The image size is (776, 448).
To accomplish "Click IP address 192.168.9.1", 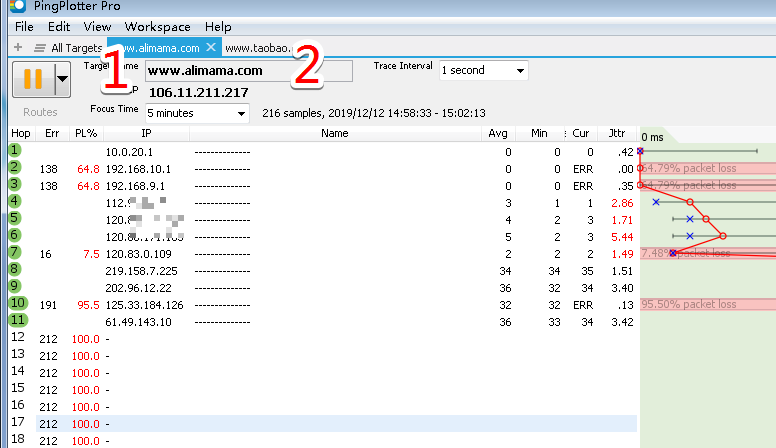I will [x=135, y=186].
